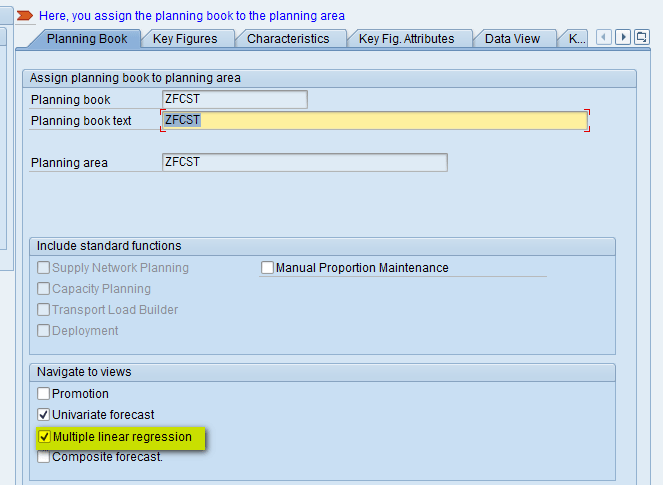The width and height of the screenshot is (663, 485).
Task: Enable Composite forecast checkbox
Action: (x=43, y=457)
